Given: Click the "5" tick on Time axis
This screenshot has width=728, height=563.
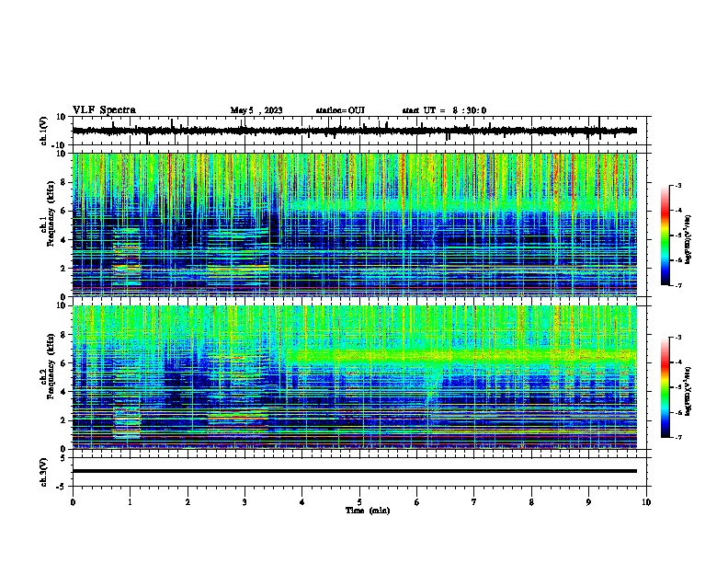Looking at the screenshot, I should pyautogui.click(x=359, y=502).
